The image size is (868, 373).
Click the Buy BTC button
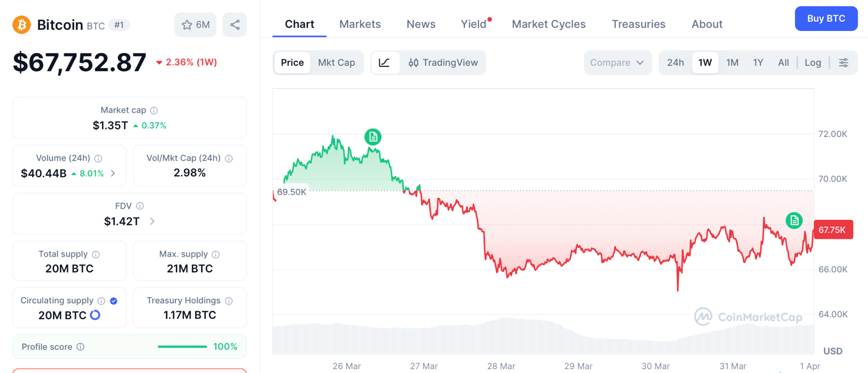pos(826,19)
